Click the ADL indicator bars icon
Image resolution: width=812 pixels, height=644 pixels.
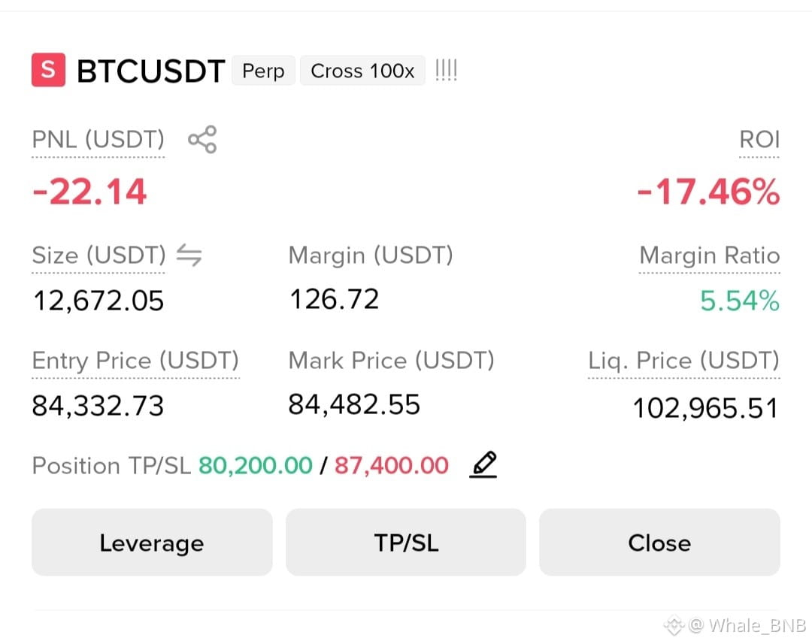tap(446, 70)
